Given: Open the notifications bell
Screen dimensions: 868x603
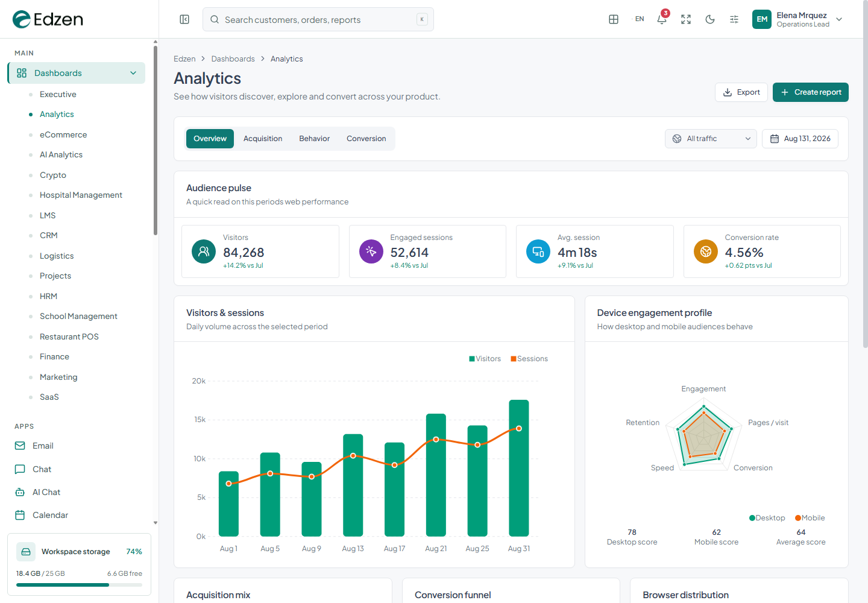Looking at the screenshot, I should pyautogui.click(x=662, y=19).
